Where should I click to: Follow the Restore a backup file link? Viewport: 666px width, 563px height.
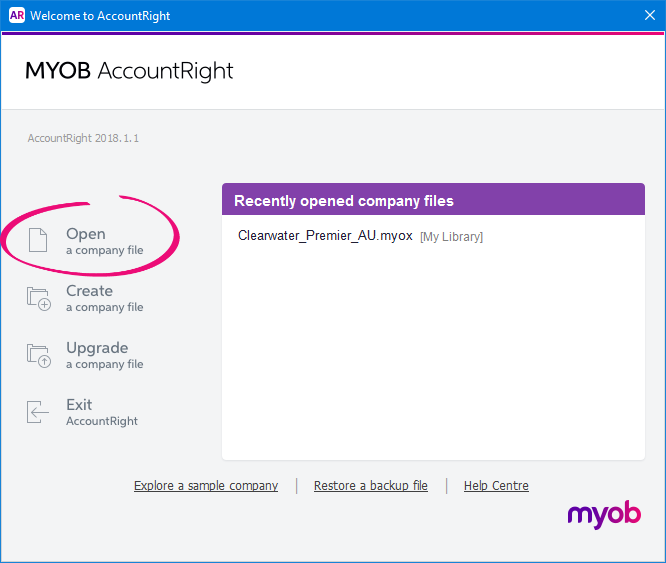[x=370, y=486]
